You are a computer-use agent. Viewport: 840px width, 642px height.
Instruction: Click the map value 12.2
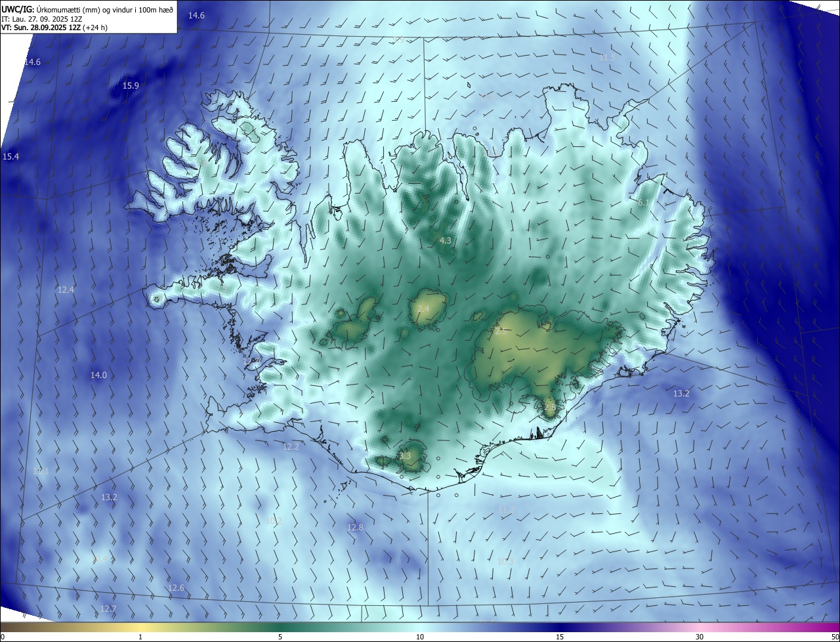[x=291, y=446]
